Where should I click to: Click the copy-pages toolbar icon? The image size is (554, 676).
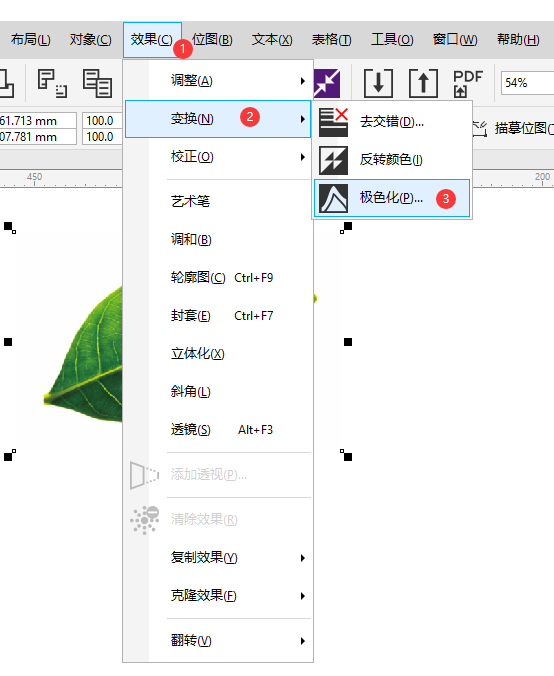[97, 83]
